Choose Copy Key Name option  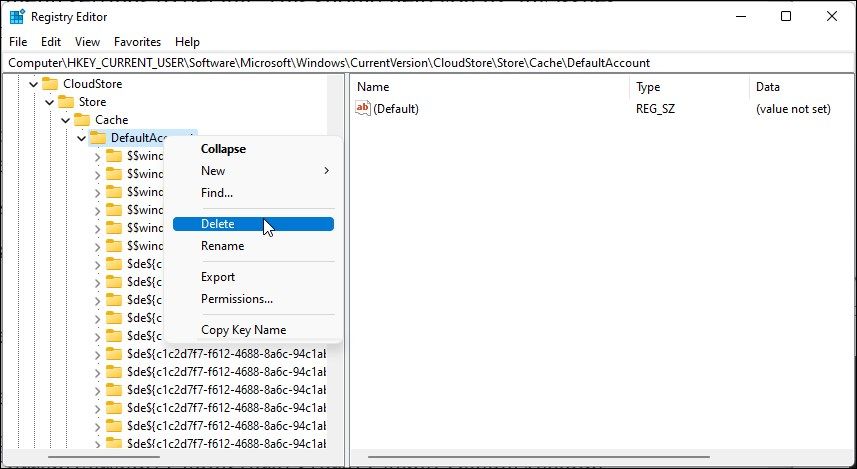point(243,330)
